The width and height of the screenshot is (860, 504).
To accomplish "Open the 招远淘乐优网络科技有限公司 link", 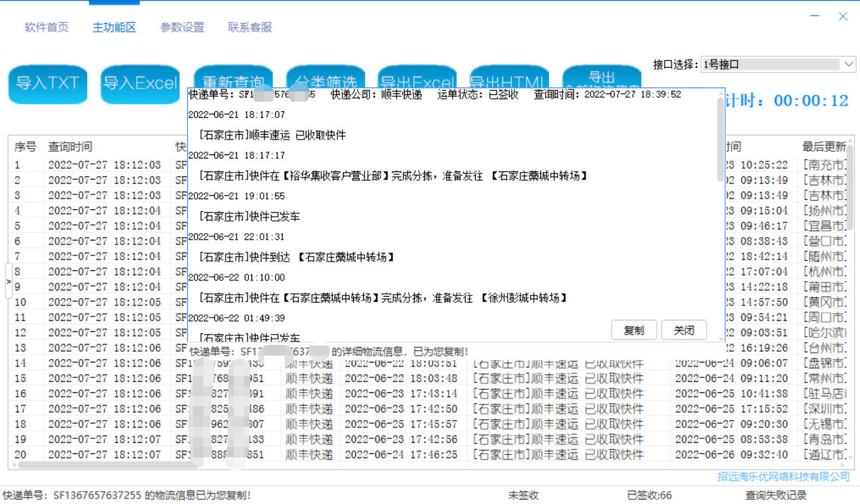I will pos(783,476).
